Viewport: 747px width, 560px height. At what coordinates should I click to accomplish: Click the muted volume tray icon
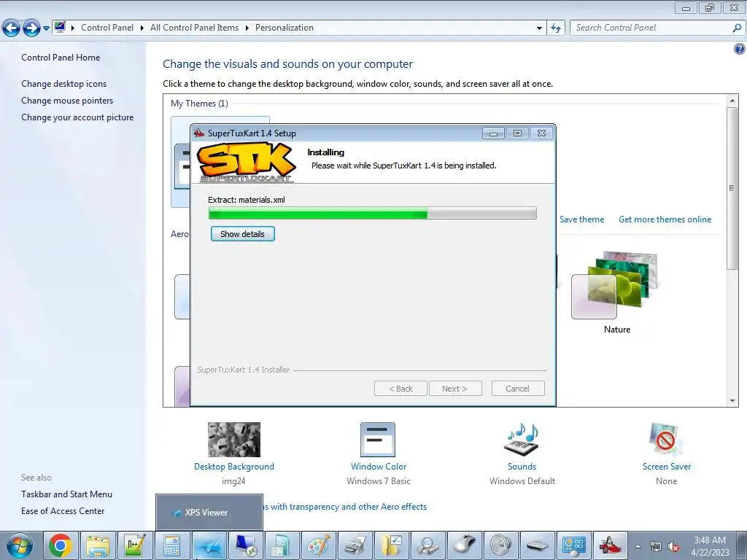(x=673, y=547)
